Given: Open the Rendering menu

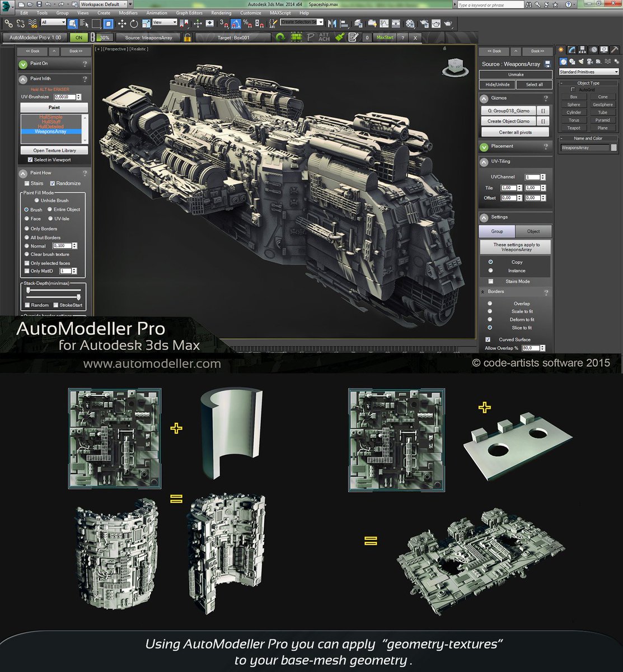Looking at the screenshot, I should click(222, 13).
